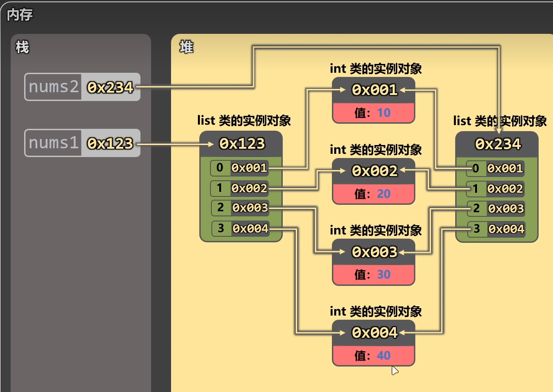553x392 pixels.
Task: Select the "栈" stack label
Action: pyautogui.click(x=22, y=47)
